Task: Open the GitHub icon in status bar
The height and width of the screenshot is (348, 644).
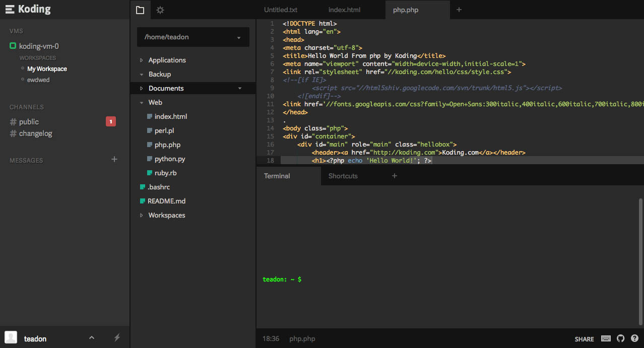Action: tap(620, 338)
